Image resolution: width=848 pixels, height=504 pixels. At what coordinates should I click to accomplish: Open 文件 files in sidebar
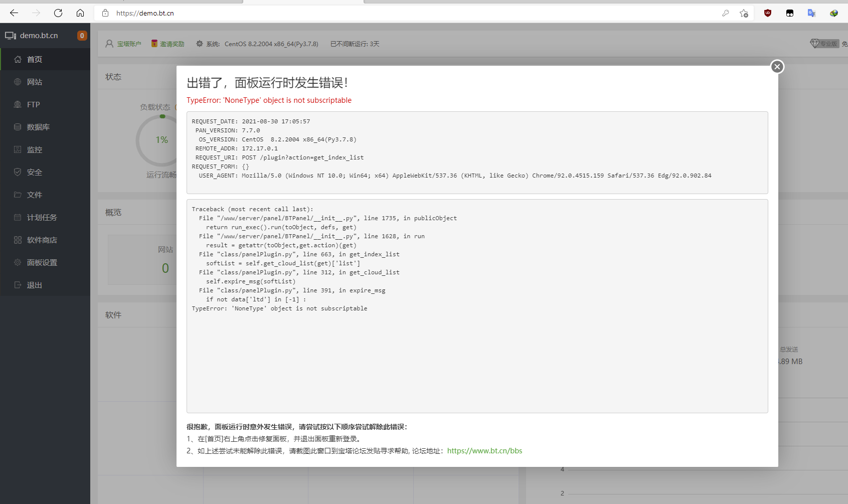coord(45,195)
